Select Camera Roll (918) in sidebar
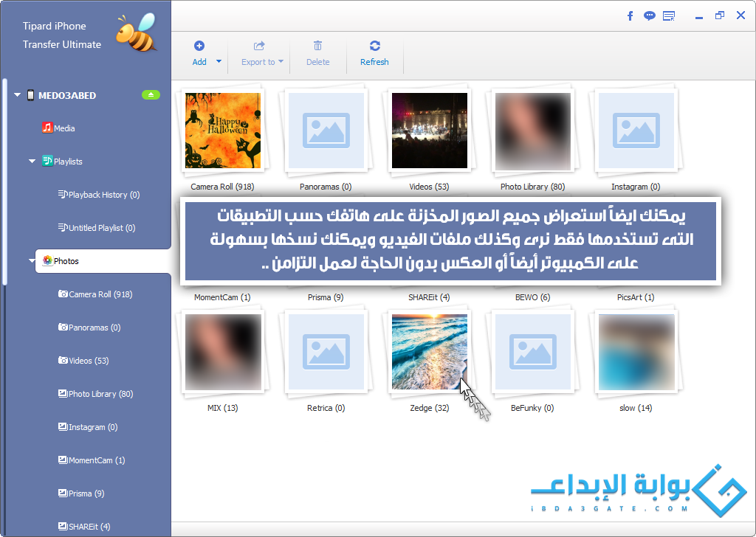 (100, 295)
